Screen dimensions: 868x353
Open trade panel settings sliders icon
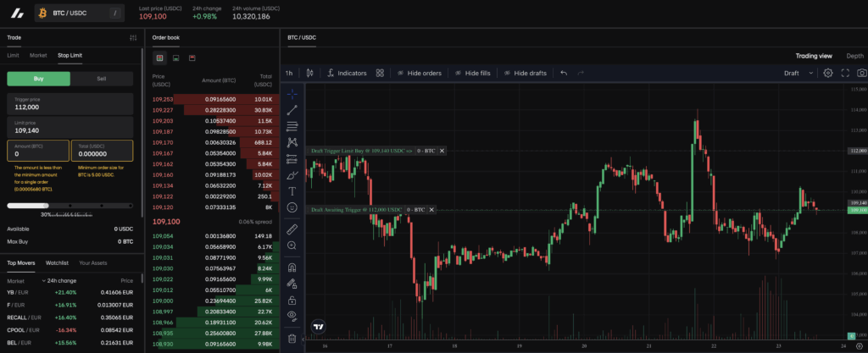pyautogui.click(x=132, y=37)
